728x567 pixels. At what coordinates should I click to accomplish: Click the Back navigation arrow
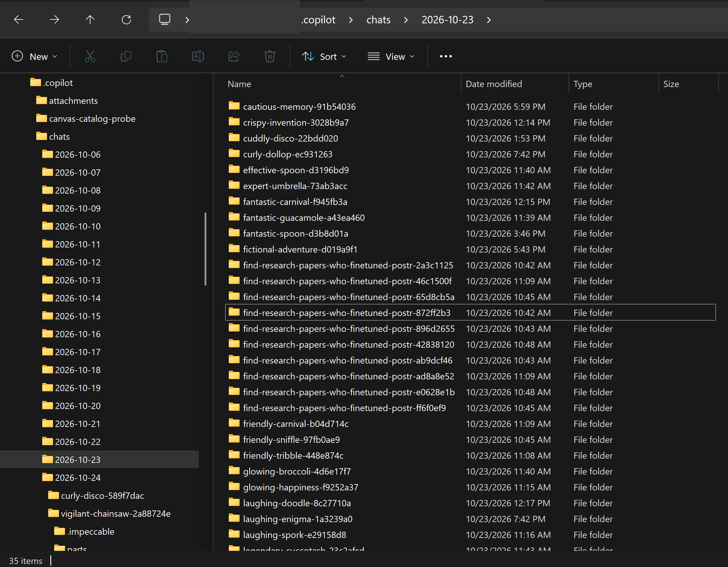click(x=19, y=20)
